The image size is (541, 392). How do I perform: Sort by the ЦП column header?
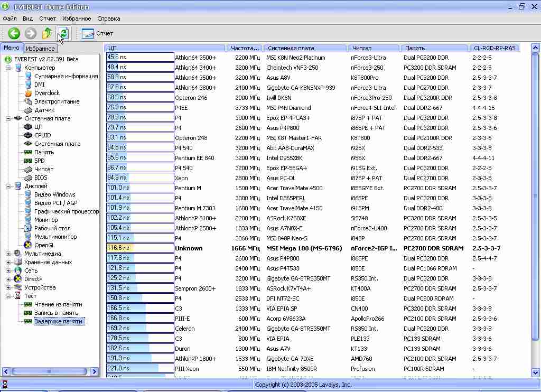[165, 48]
